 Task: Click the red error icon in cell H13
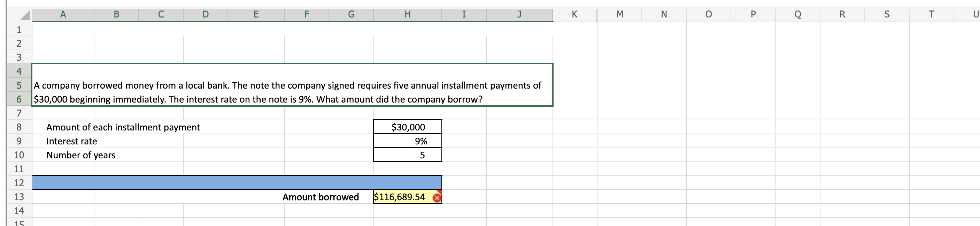(437, 198)
